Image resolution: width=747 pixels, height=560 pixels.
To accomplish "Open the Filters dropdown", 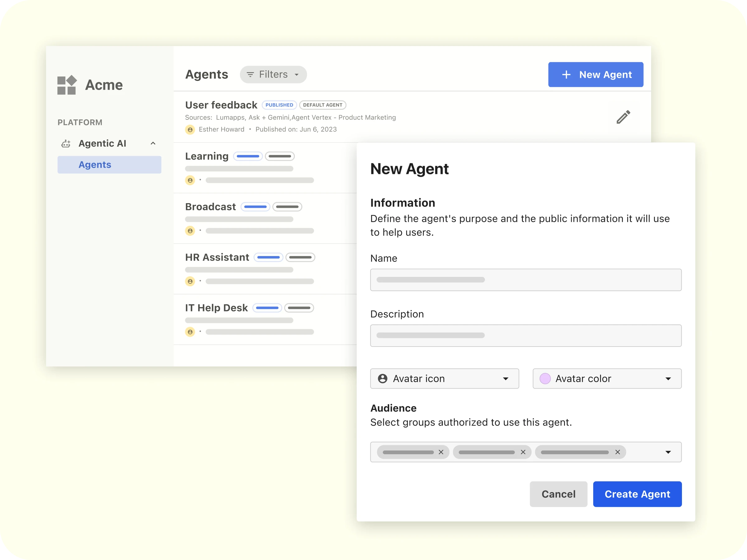I will coord(273,75).
